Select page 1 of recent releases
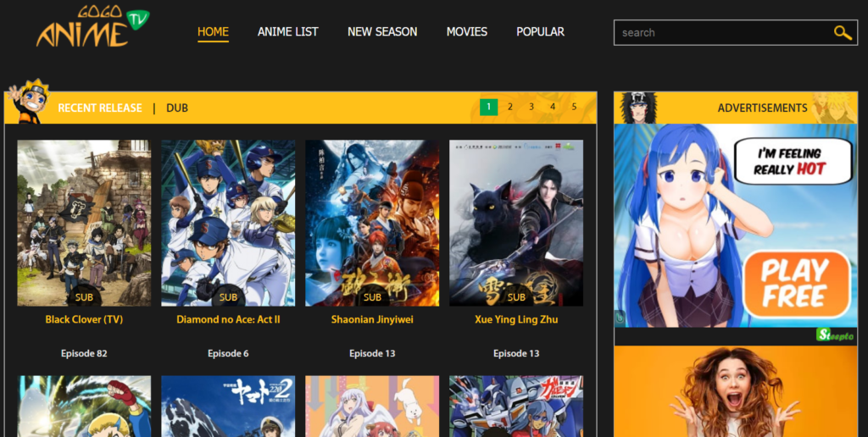This screenshot has width=868, height=437. pyautogui.click(x=489, y=108)
